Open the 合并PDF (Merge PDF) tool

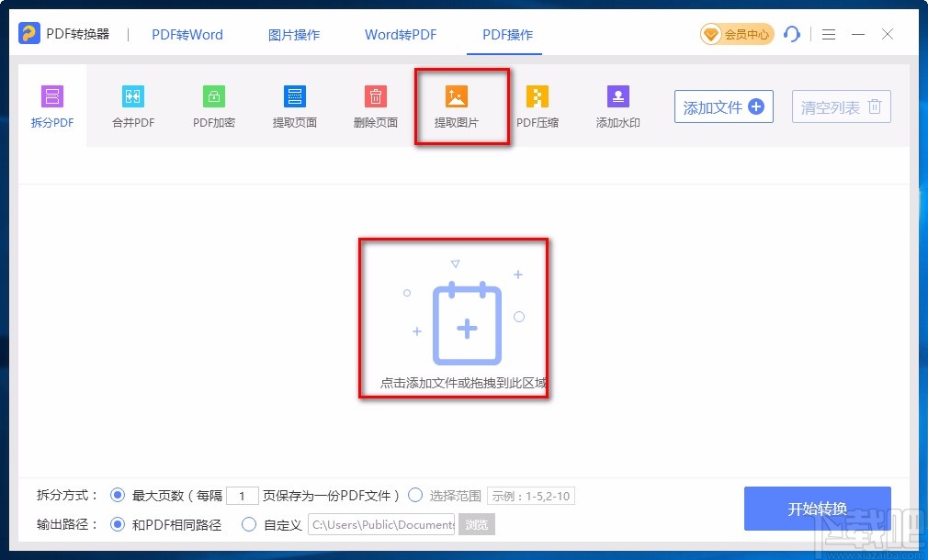pyautogui.click(x=131, y=104)
